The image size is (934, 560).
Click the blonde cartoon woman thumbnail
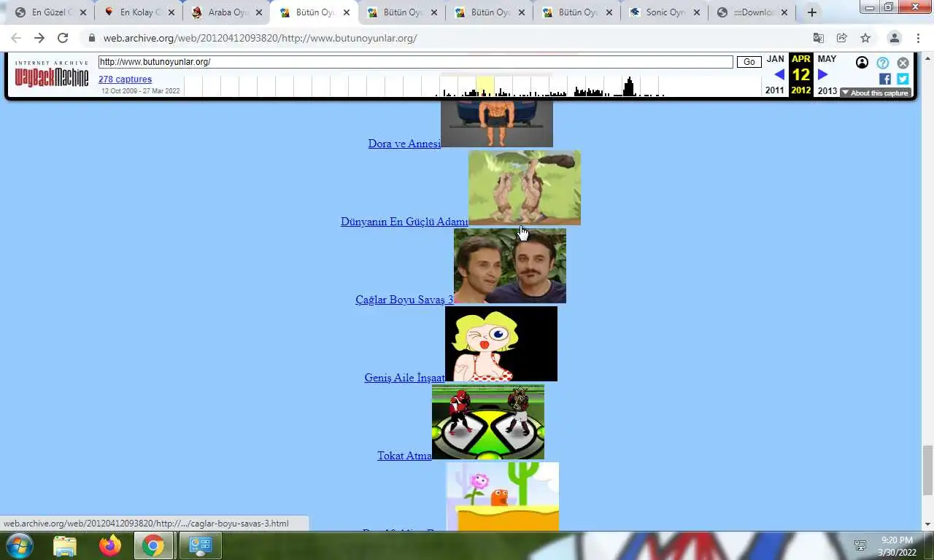pos(501,343)
